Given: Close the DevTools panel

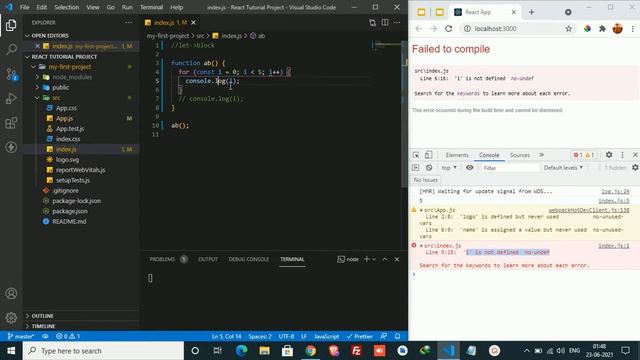Looking at the screenshot, I should coord(635,155).
